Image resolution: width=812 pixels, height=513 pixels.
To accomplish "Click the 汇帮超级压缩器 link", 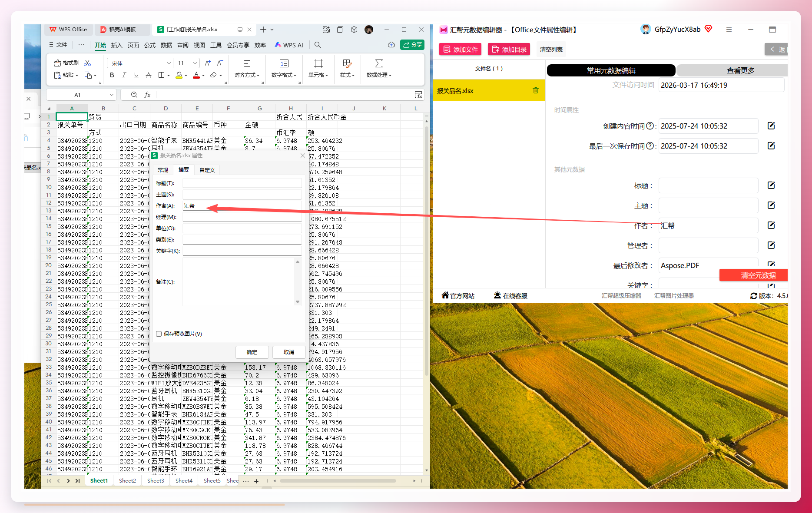I will (x=621, y=296).
